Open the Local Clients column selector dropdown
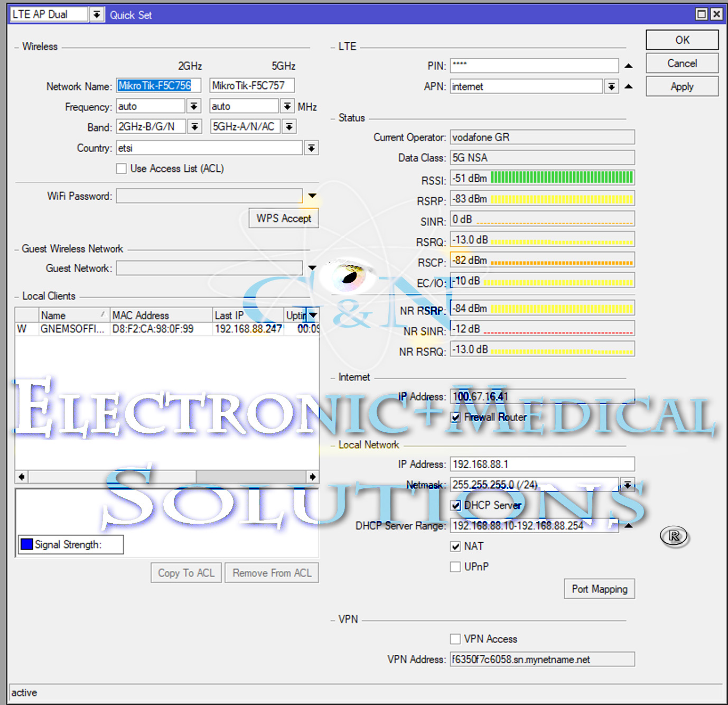Screen dimensions: 728x705 (x=313, y=316)
